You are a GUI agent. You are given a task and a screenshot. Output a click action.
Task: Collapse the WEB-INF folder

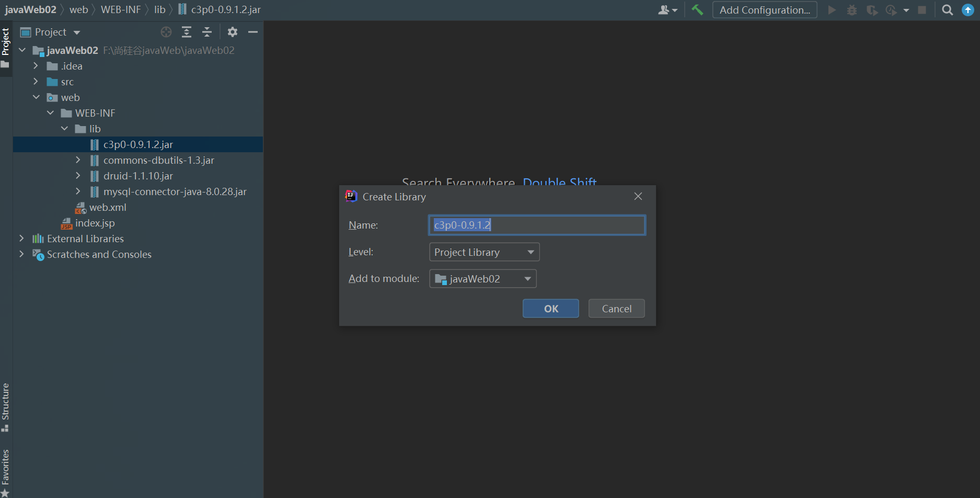pos(50,113)
